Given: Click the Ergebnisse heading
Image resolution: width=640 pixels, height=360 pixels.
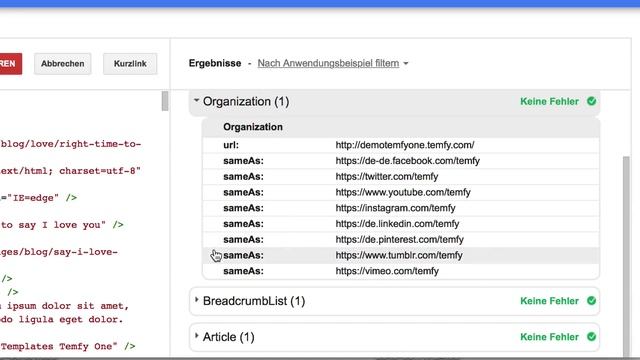Looking at the screenshot, I should 215,63.
